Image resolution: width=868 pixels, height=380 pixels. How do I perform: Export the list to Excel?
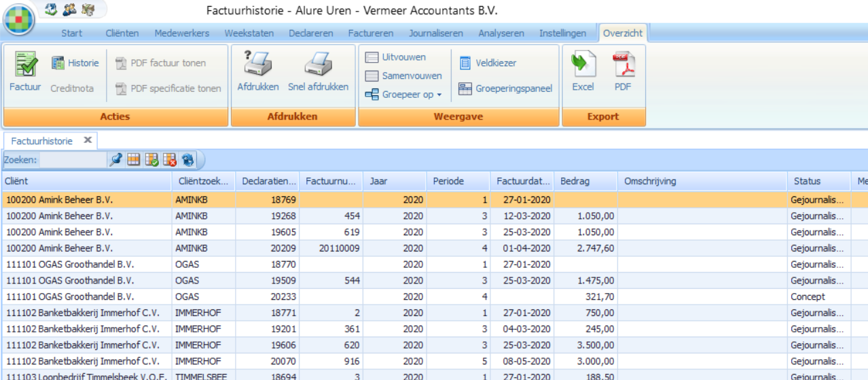[583, 67]
